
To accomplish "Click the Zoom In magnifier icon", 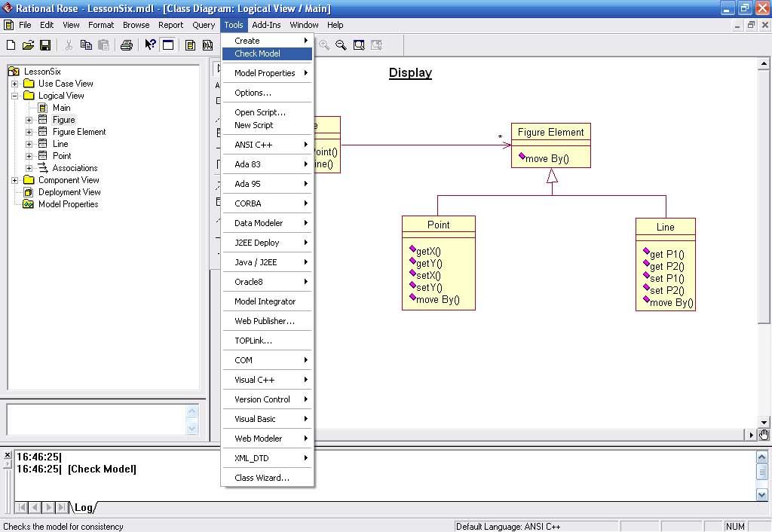I will click(x=324, y=45).
